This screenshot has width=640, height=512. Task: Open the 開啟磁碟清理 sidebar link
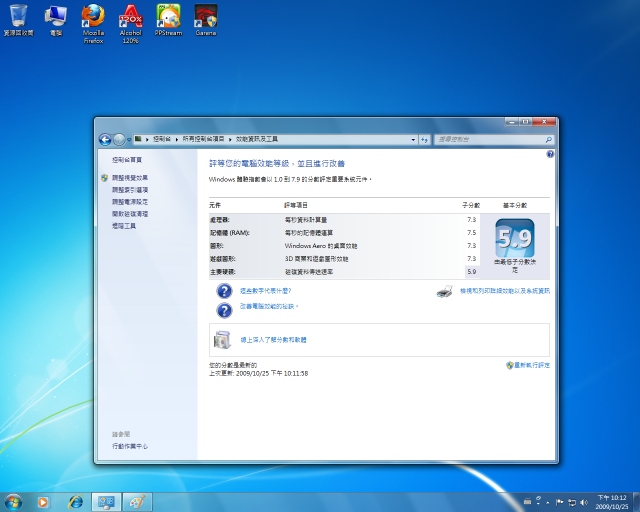click(130, 214)
